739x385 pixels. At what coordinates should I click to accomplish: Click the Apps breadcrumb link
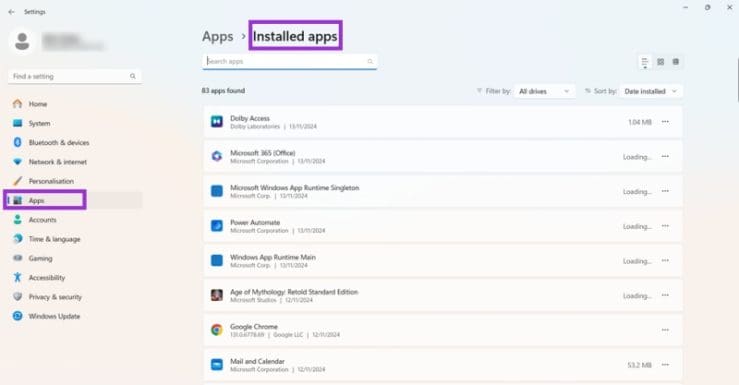pos(218,36)
